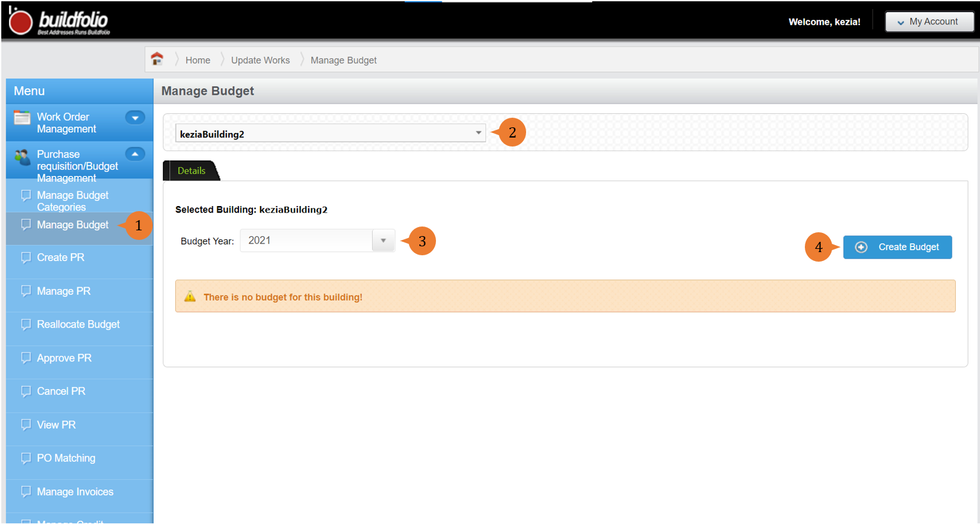Click the Create PR item icon
The width and height of the screenshot is (980, 524).
coord(26,257)
